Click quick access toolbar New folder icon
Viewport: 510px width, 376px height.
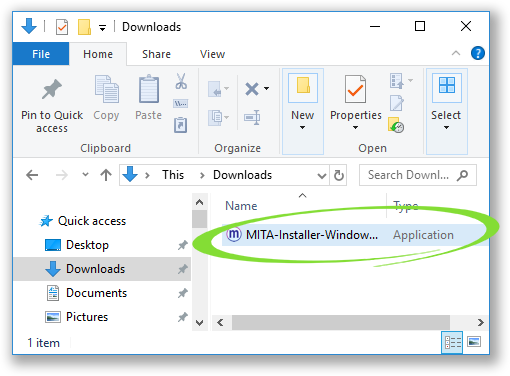tap(84, 27)
